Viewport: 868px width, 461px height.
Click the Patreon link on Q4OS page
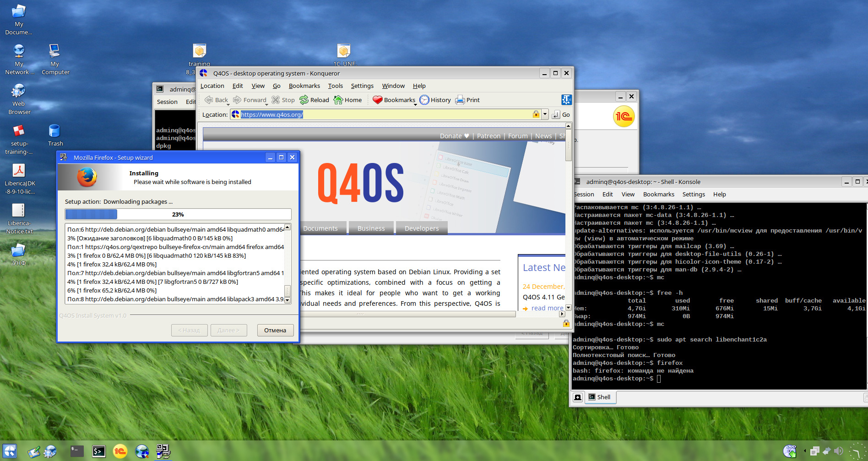pyautogui.click(x=488, y=136)
